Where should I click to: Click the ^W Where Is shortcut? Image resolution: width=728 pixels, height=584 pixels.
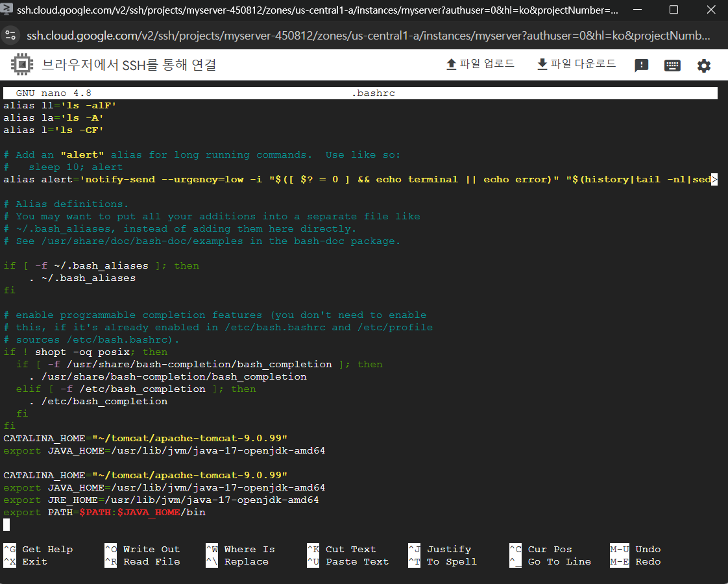[x=241, y=549]
